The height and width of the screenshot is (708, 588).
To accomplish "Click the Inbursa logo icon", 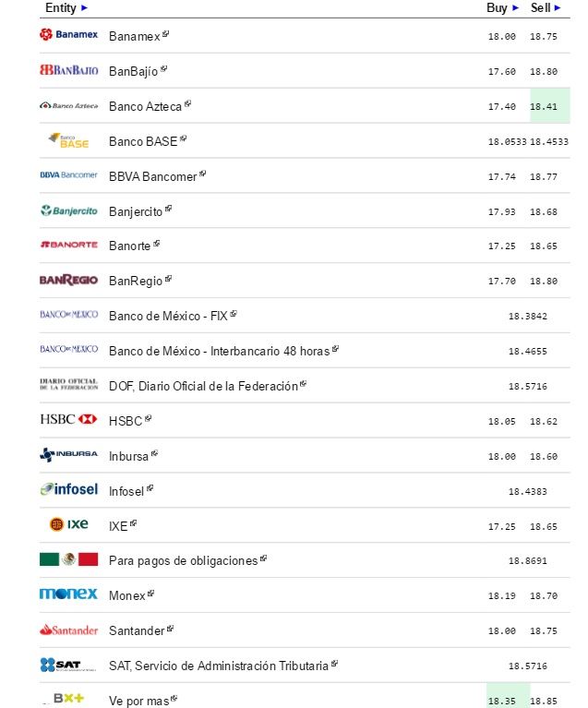I will click(68, 454).
